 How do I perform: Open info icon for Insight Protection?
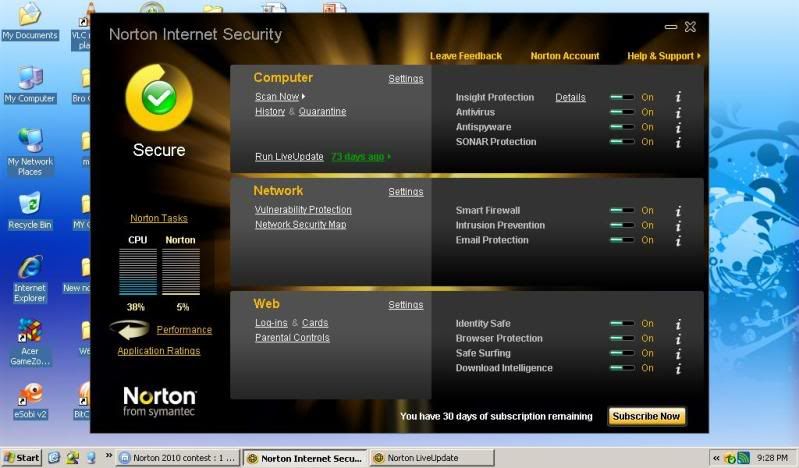pos(678,97)
